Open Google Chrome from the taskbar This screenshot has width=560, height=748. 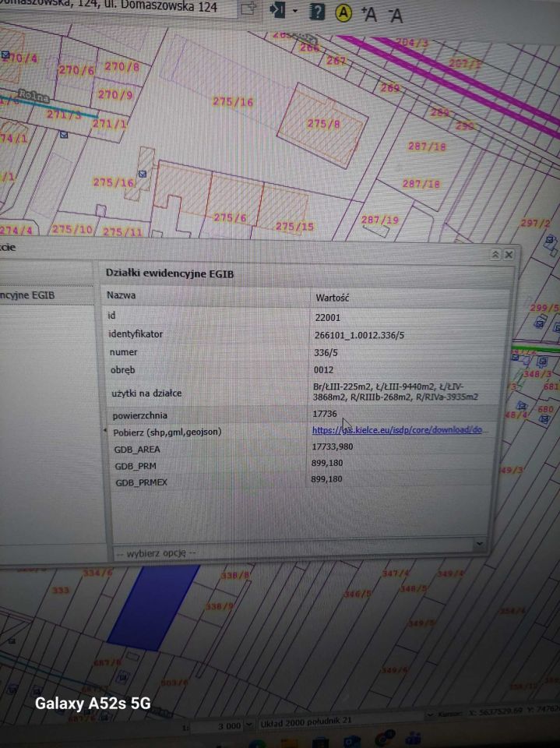click(385, 739)
